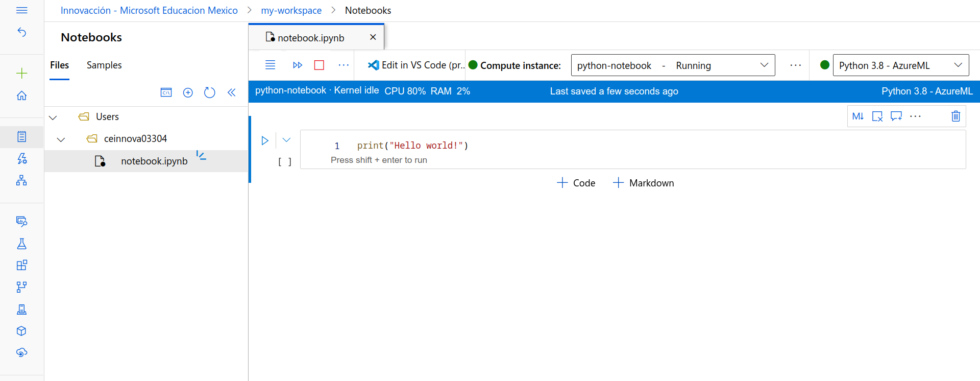The height and width of the screenshot is (381, 980).
Task: Clear cell output icon
Action: point(877,116)
